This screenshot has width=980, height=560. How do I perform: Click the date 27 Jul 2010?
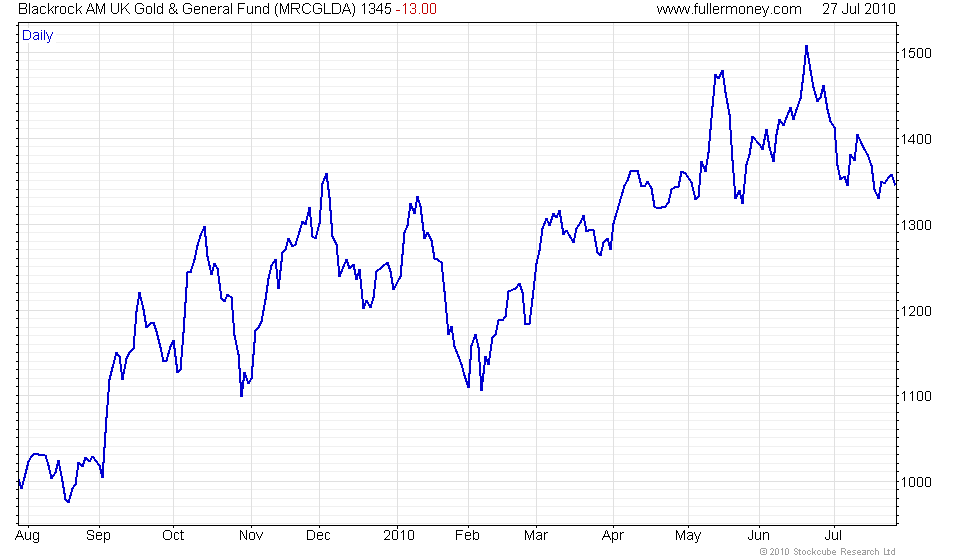859,9
